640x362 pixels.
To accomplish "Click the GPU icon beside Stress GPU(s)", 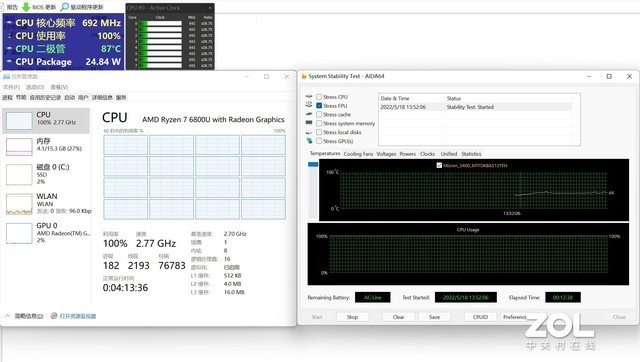I will [309, 141].
